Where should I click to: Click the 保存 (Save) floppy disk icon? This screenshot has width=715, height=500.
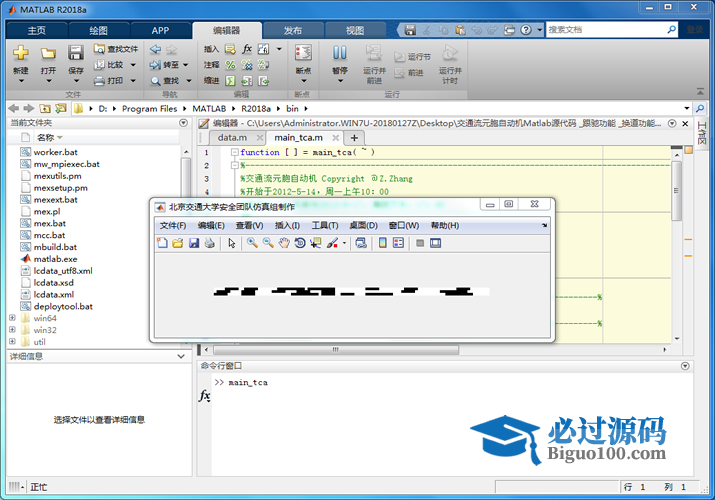point(76,53)
